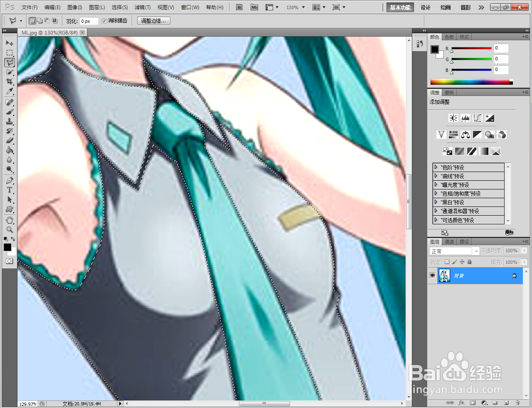Viewport: 532px width, 408px height.
Task: Delete layer with trash icon
Action: [517, 403]
